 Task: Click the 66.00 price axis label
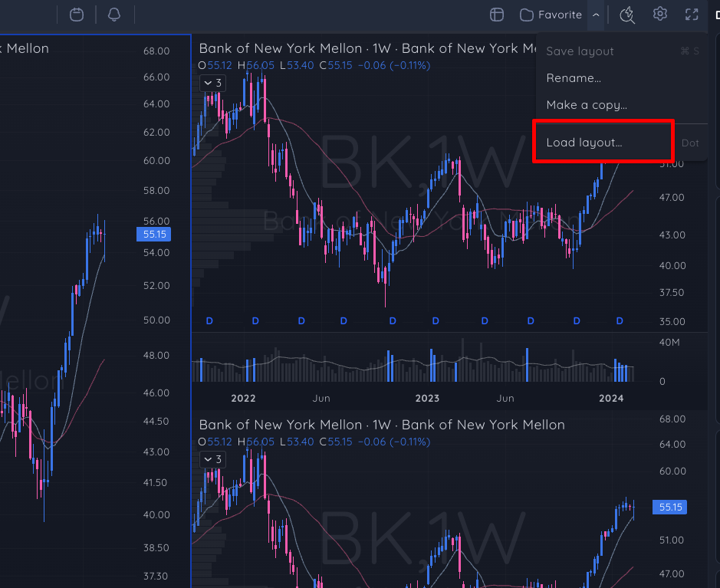click(x=156, y=77)
